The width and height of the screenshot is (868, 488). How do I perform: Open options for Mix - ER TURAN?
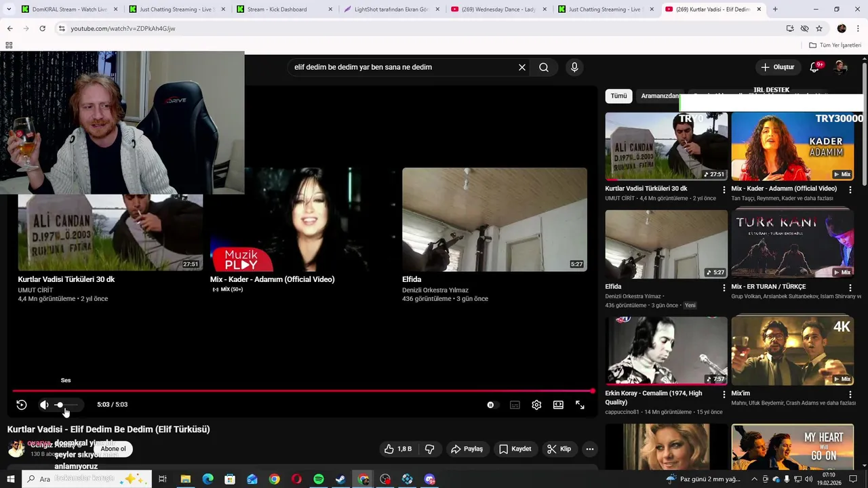[850, 287]
